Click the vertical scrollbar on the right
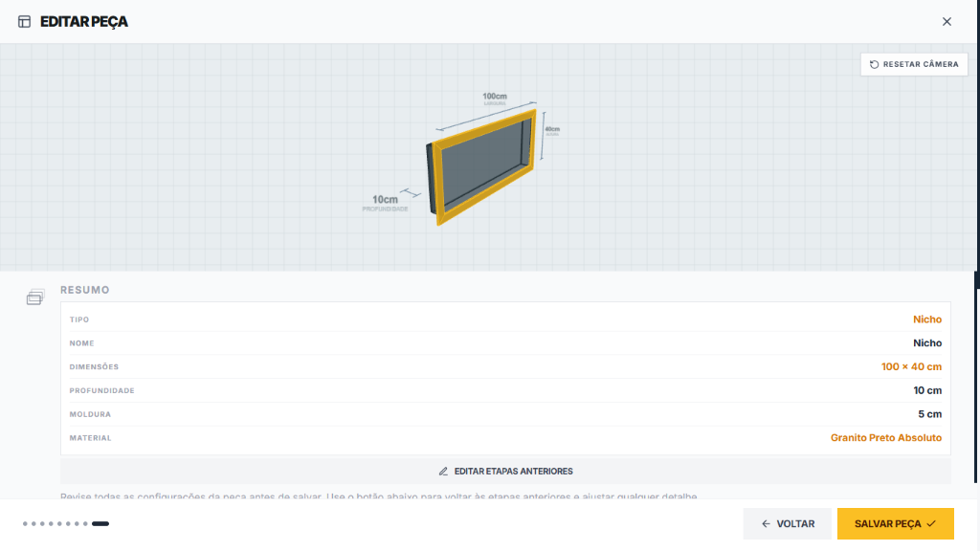This screenshot has width=980, height=551. 976,377
